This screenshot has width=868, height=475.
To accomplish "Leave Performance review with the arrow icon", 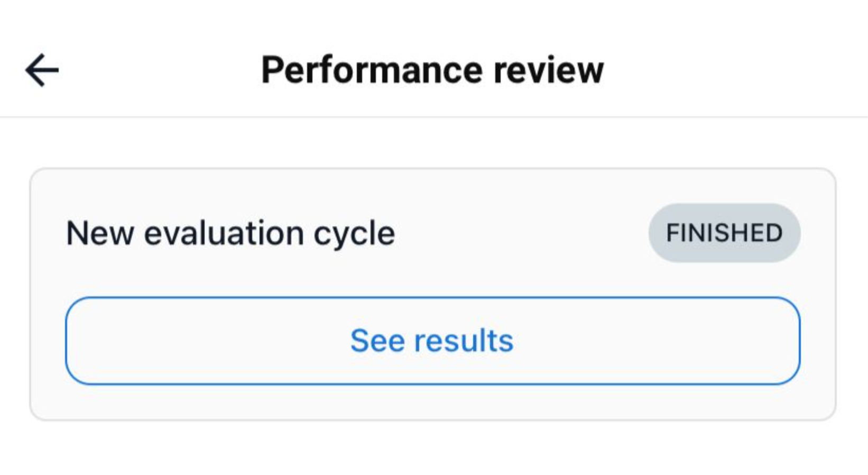I will (x=42, y=70).
